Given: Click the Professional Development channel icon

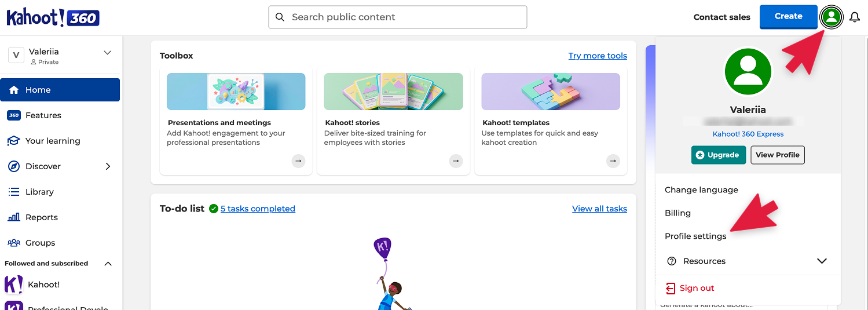Looking at the screenshot, I should [x=14, y=305].
